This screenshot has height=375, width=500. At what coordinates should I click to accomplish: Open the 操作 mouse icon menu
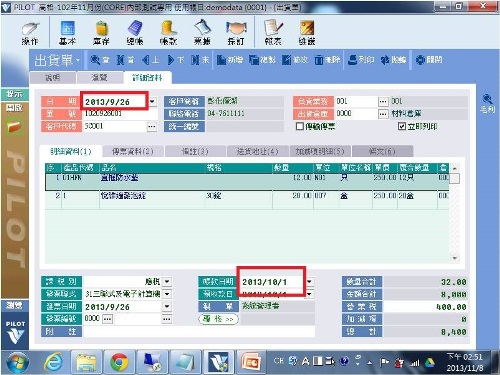coord(30,33)
